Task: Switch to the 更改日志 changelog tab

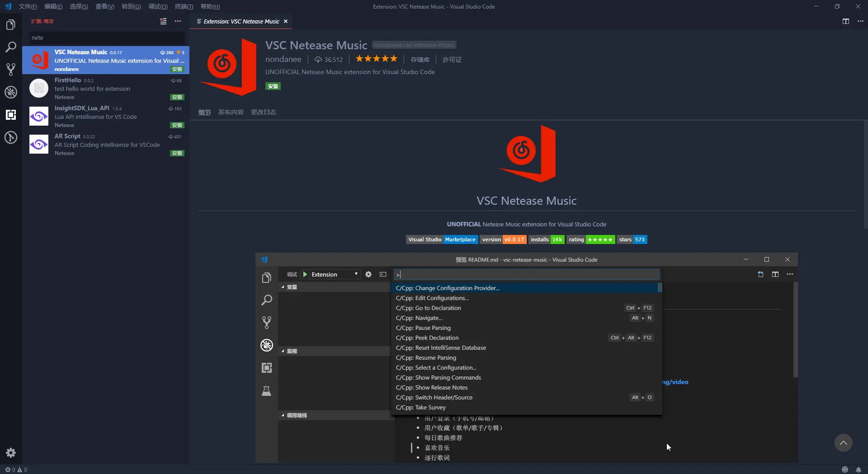Action: 264,112
